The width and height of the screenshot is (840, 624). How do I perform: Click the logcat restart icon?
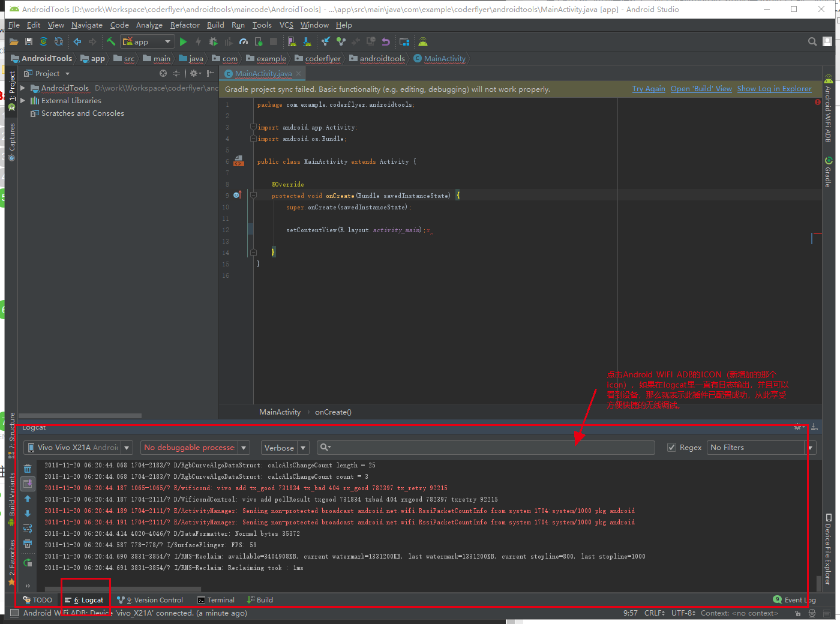pos(28,563)
